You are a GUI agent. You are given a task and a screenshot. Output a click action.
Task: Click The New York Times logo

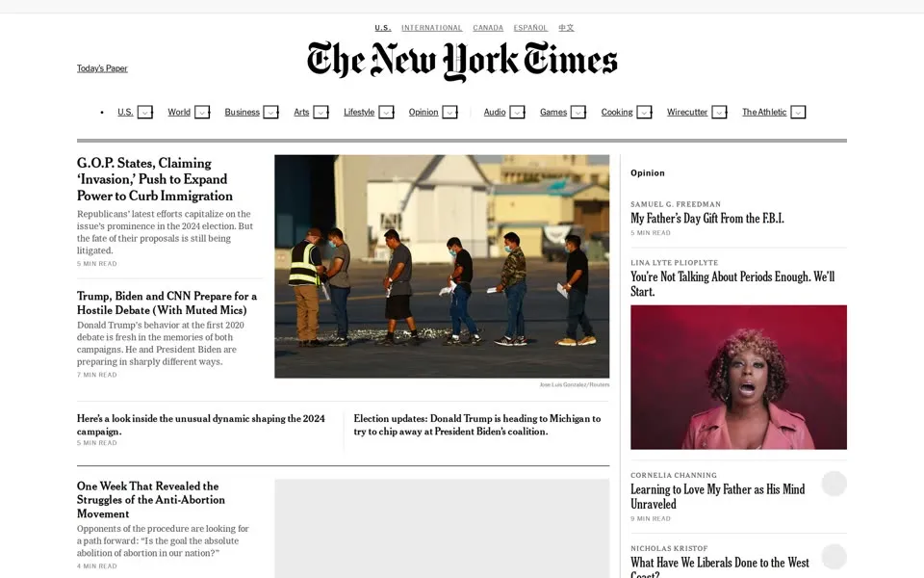click(462, 61)
